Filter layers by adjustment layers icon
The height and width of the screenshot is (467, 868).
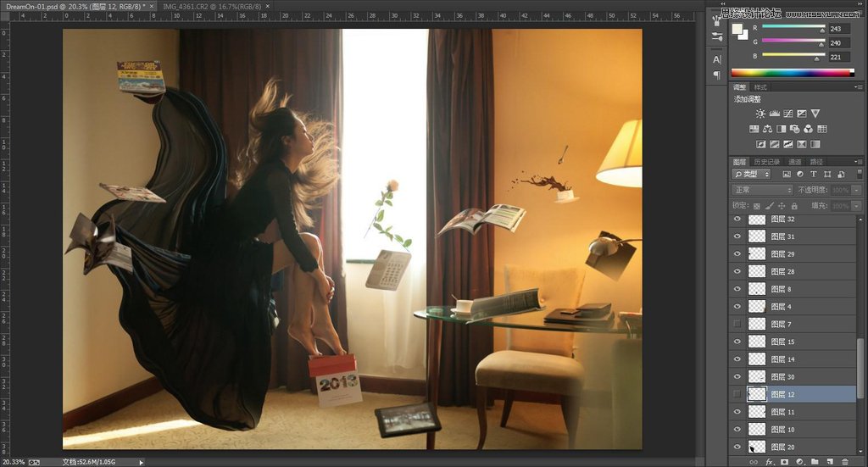[800, 175]
